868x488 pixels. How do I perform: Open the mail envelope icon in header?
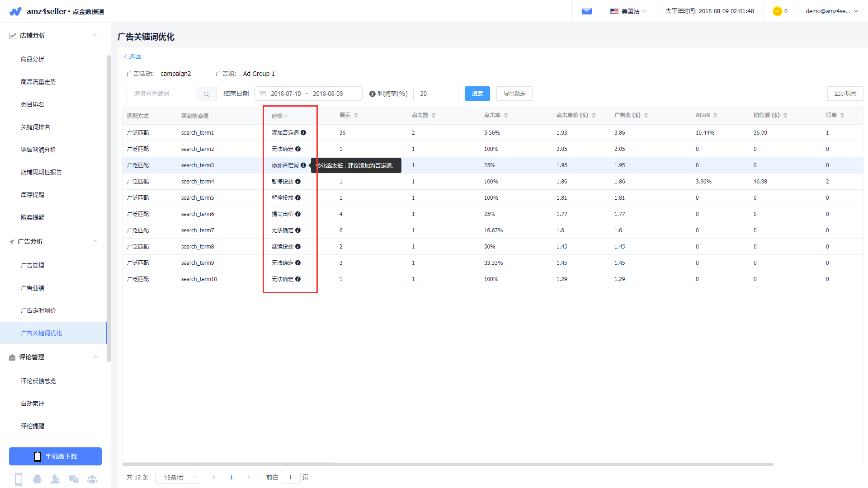pyautogui.click(x=586, y=11)
